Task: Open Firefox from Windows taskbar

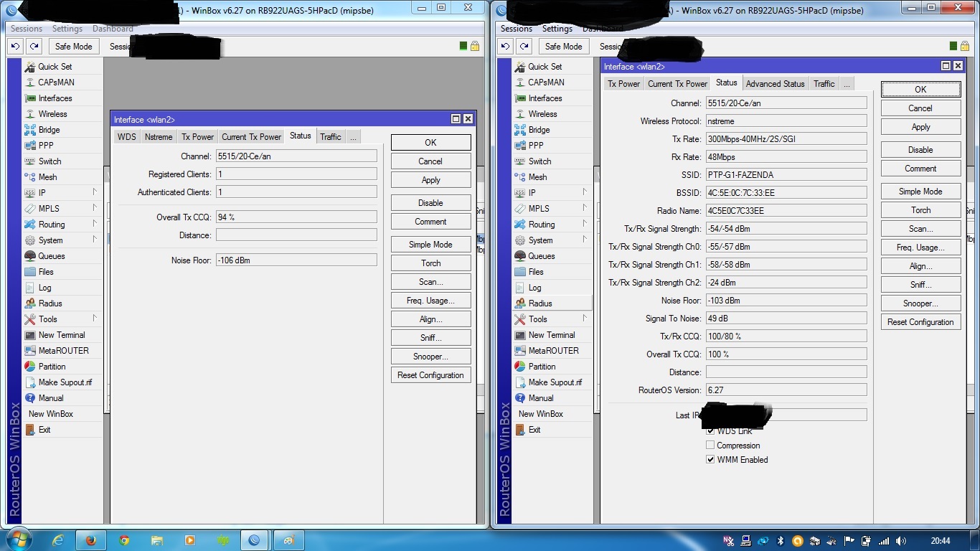Action: 91,540
